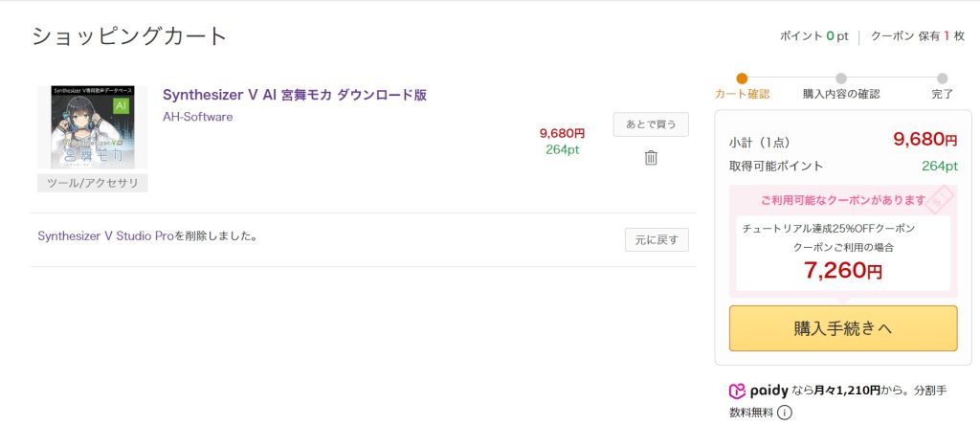The width and height of the screenshot is (980, 425).
Task: Click the カート確認 step label
Action: (x=742, y=94)
